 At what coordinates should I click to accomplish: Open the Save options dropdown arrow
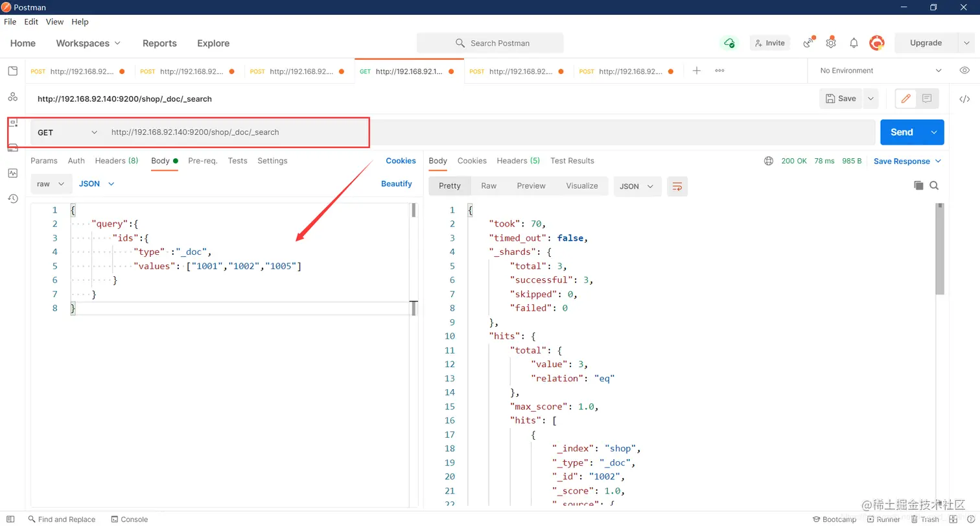[871, 99]
